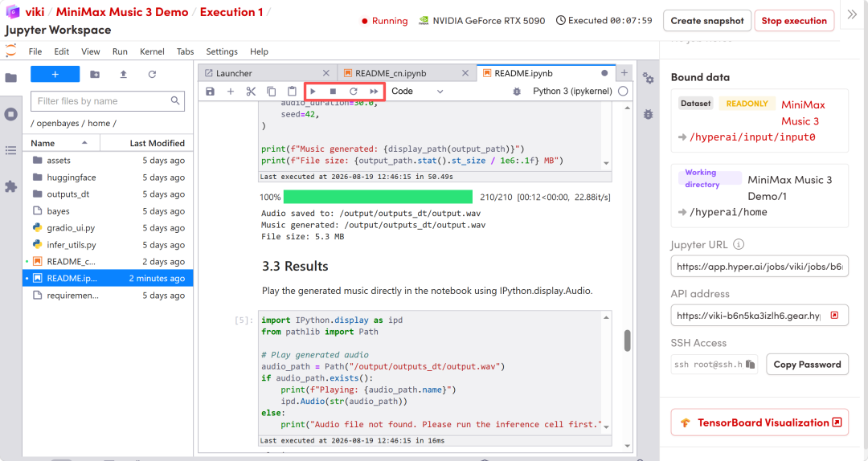The height and width of the screenshot is (461, 868).
Task: Click the kernel status circle indicator
Action: [x=623, y=92]
